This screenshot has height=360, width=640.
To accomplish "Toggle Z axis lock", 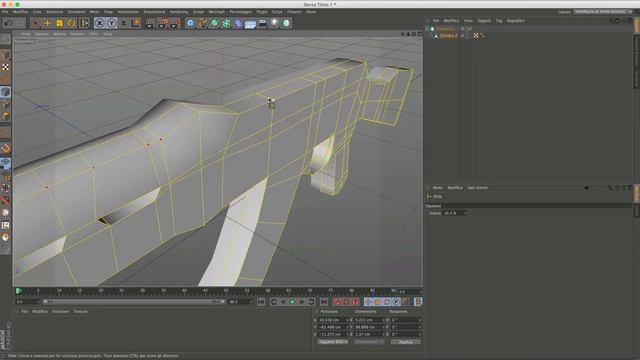I will 124,23.
